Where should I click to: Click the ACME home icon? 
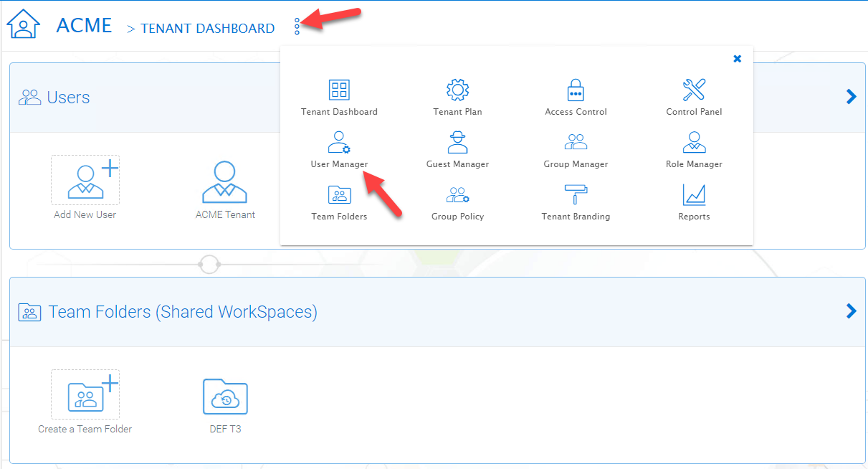pos(24,24)
